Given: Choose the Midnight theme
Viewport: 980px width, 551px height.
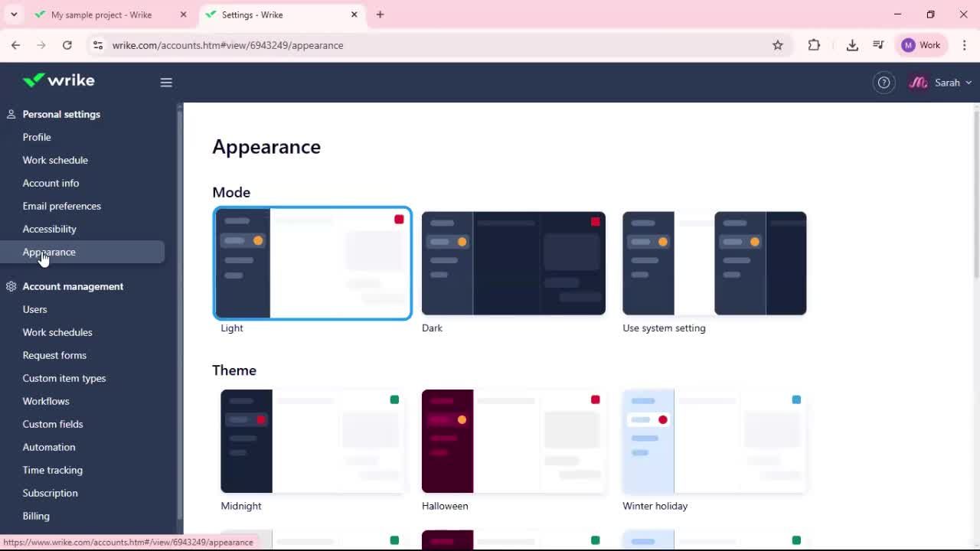Looking at the screenshot, I should coord(312,441).
